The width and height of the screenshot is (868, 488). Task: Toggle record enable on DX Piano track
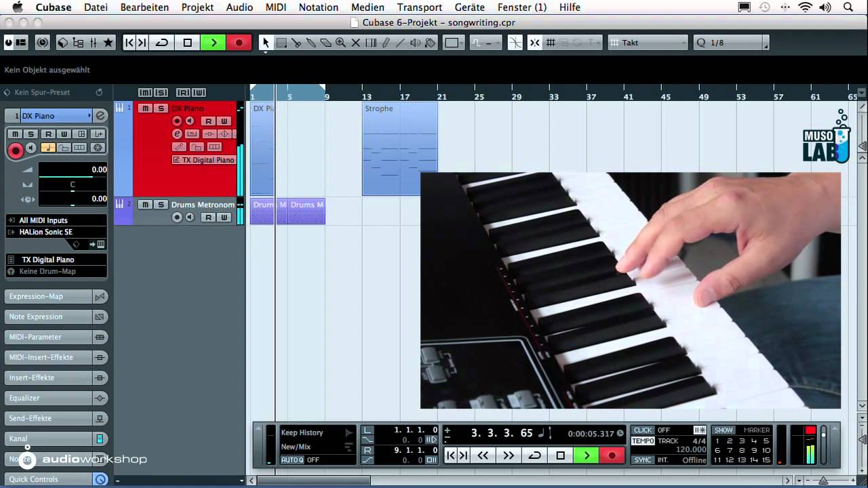[x=177, y=121]
